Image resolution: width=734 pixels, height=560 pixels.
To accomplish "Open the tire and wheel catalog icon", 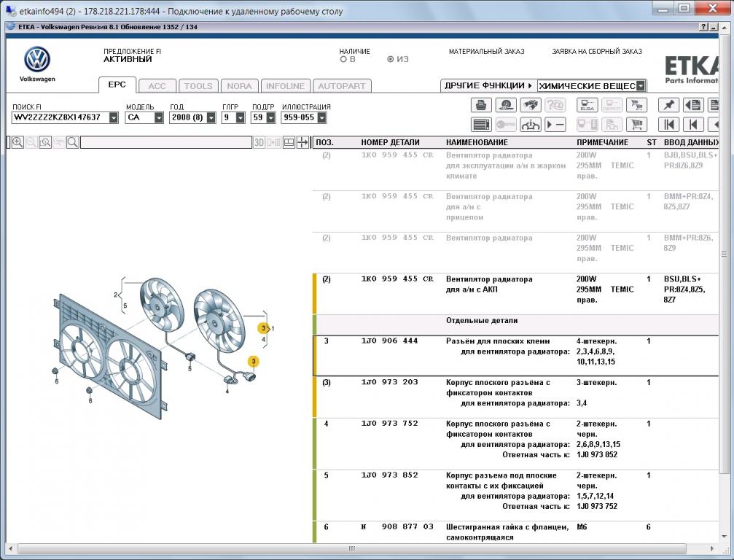I will (x=506, y=105).
